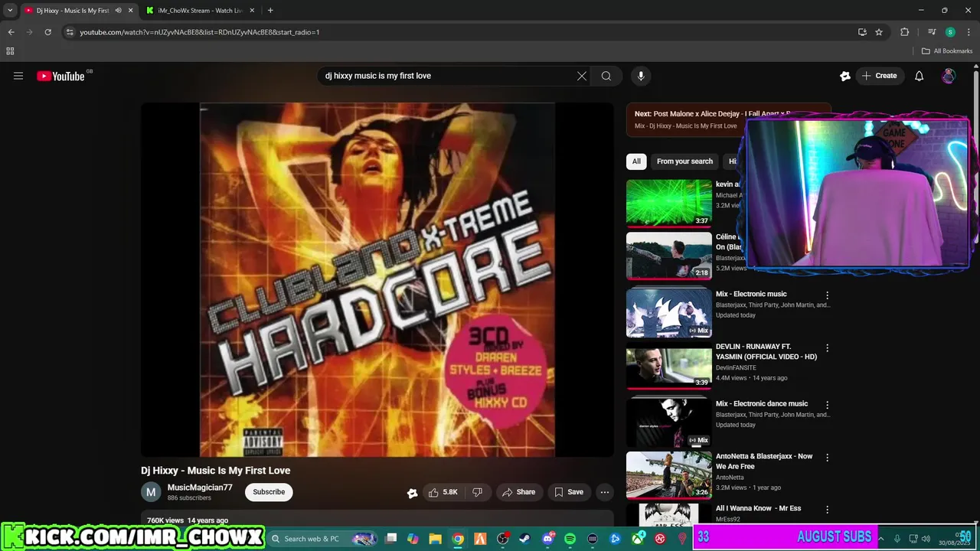Open the YouTube guide hamburger menu
980x551 pixels.
coord(18,76)
